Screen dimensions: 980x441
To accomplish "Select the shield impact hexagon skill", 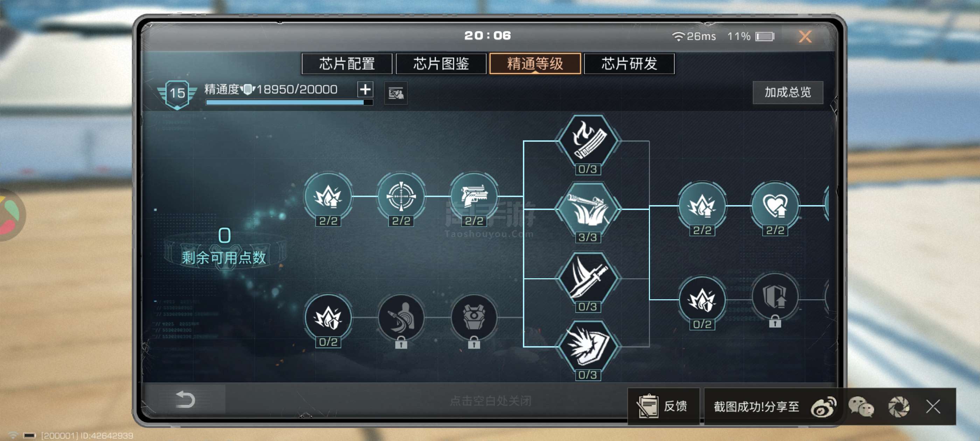I will tap(588, 347).
